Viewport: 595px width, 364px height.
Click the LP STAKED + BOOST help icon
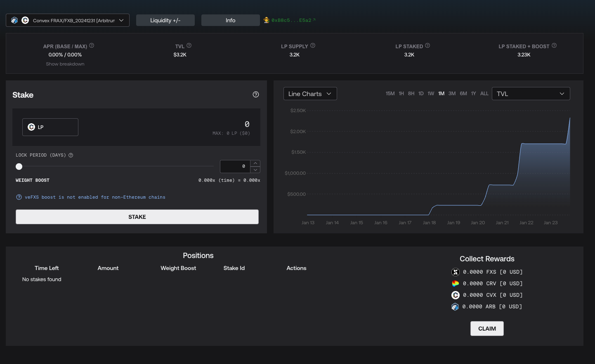pos(554,46)
